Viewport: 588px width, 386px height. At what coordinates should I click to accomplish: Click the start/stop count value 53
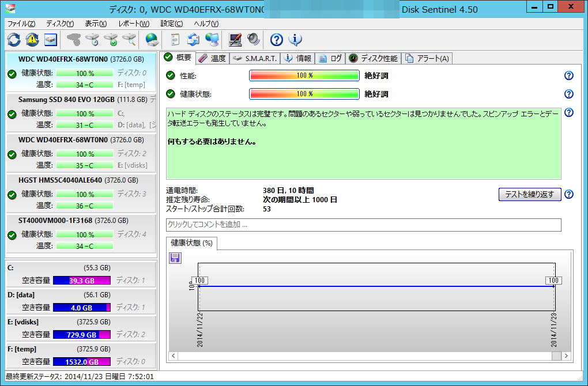pos(267,209)
